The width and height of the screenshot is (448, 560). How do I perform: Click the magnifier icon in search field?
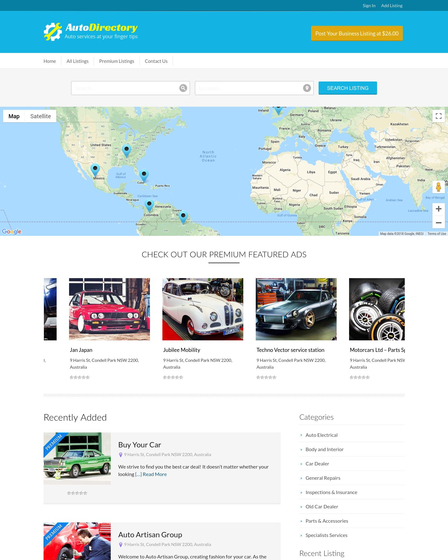pyautogui.click(x=183, y=88)
